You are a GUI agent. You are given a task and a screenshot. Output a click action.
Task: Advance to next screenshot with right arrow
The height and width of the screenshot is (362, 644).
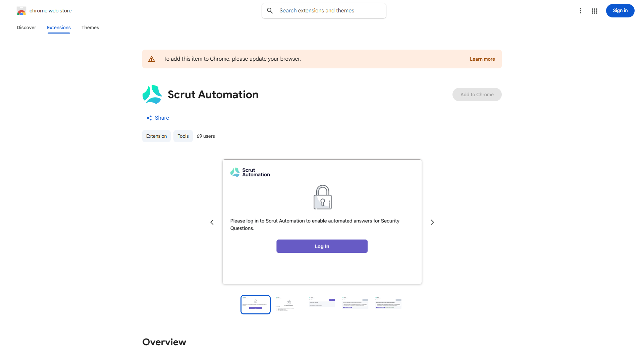(x=432, y=222)
